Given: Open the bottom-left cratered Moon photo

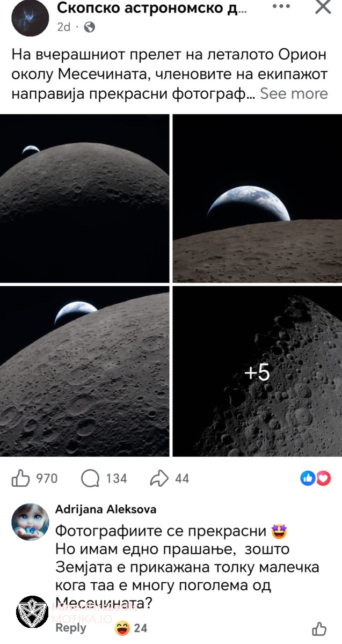Looking at the screenshot, I should [84, 371].
